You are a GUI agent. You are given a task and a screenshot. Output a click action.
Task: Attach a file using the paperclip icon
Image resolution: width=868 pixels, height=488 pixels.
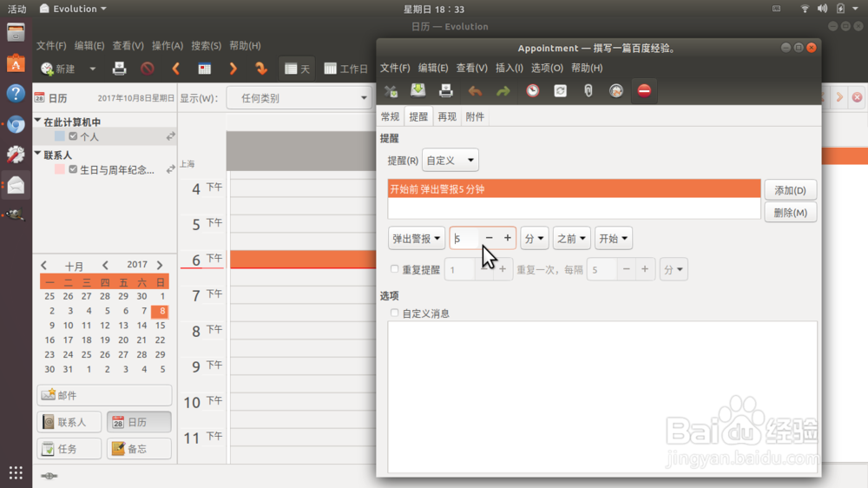point(589,91)
